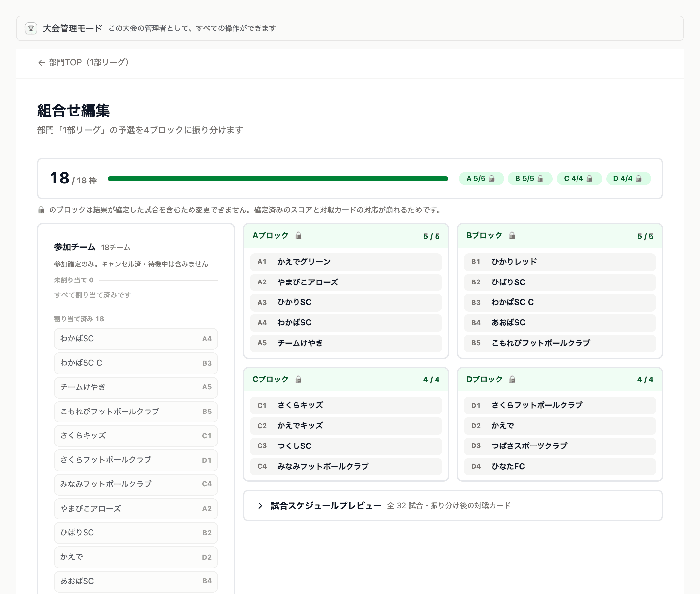
Task: Click lock icon in the lock explanation note
Action: pos(41,210)
